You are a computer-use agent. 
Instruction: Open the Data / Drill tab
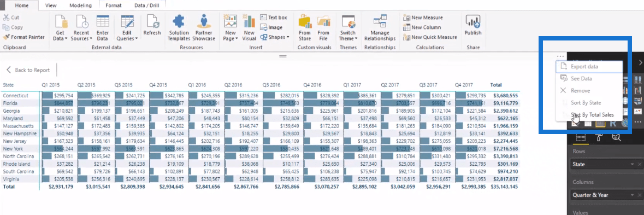click(x=146, y=6)
